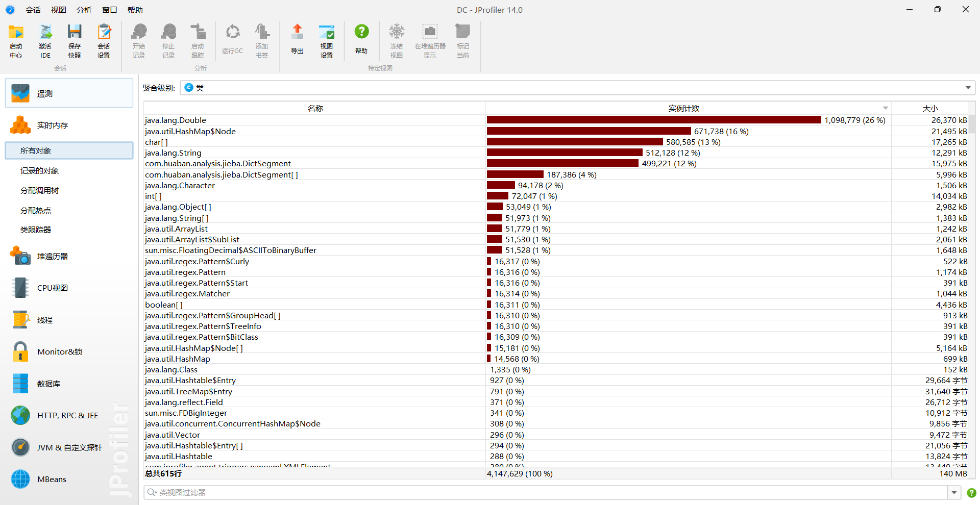Select Allocation Call Tree (分配调用树) view

[x=69, y=190]
